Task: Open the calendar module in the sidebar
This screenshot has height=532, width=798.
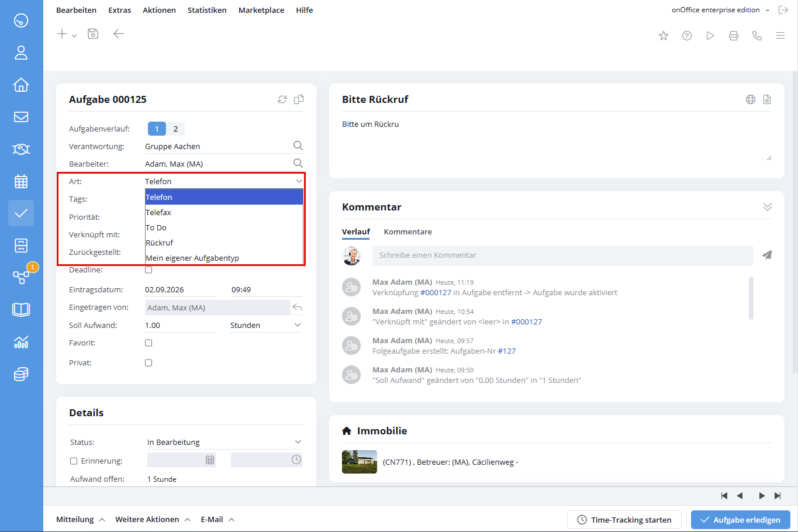Action: 21,181
